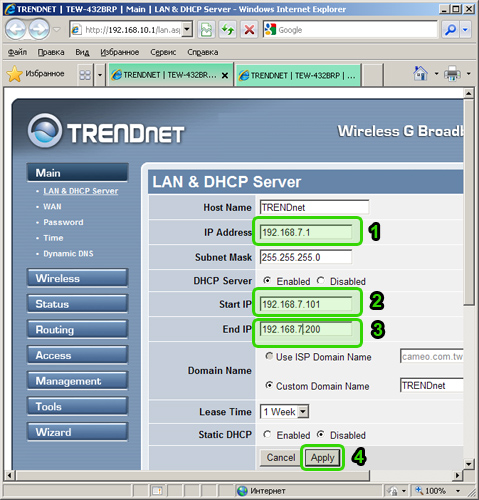Select DHCP Server Disabled radio button
Image resolution: width=479 pixels, height=500 pixels.
pos(321,281)
